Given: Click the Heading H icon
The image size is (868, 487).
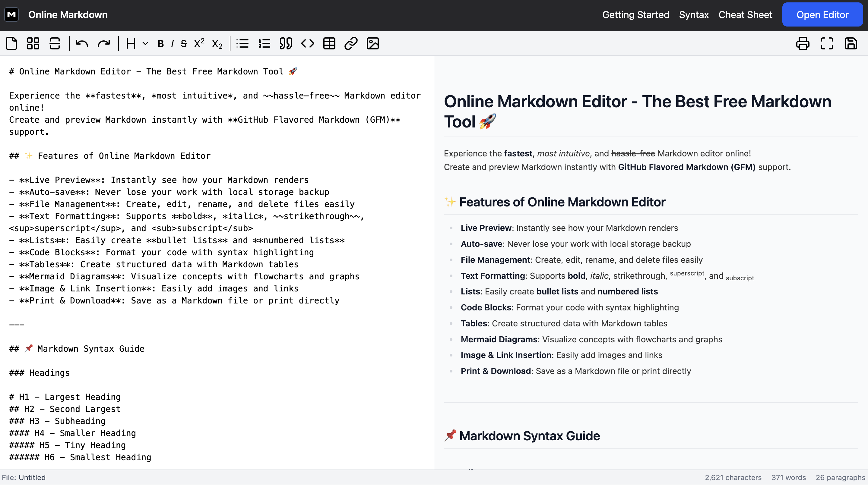Looking at the screenshot, I should [131, 43].
